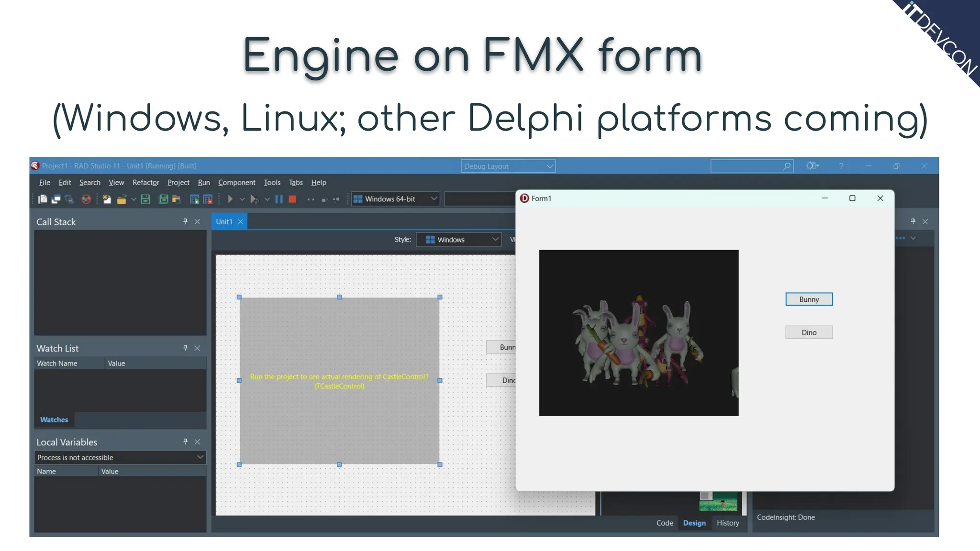
Task: Pin the Local Variables panel
Action: pos(185,441)
